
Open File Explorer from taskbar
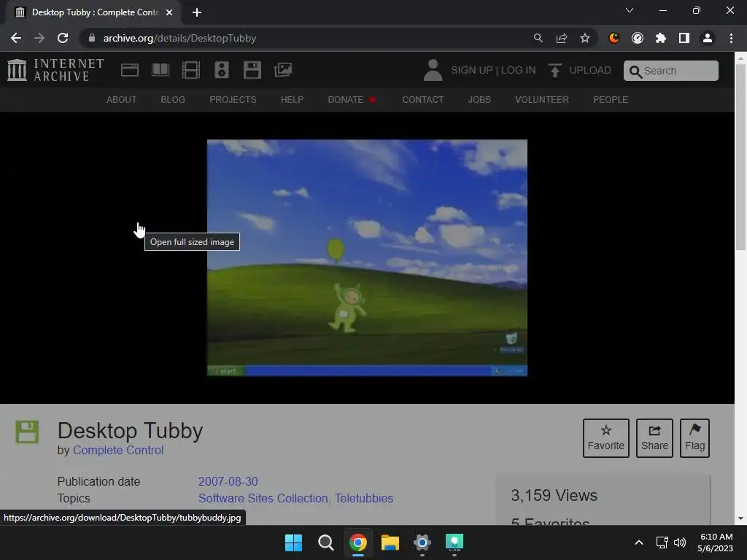(x=390, y=542)
